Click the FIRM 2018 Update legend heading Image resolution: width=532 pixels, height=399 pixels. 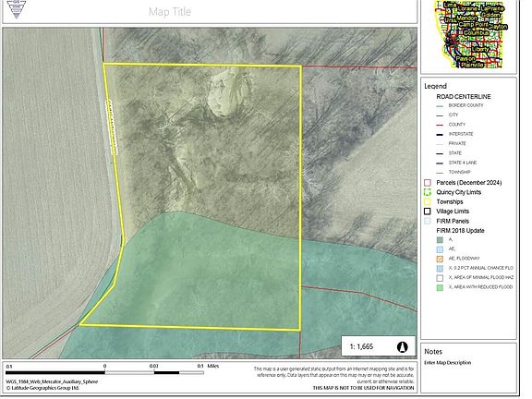pyautogui.click(x=460, y=230)
